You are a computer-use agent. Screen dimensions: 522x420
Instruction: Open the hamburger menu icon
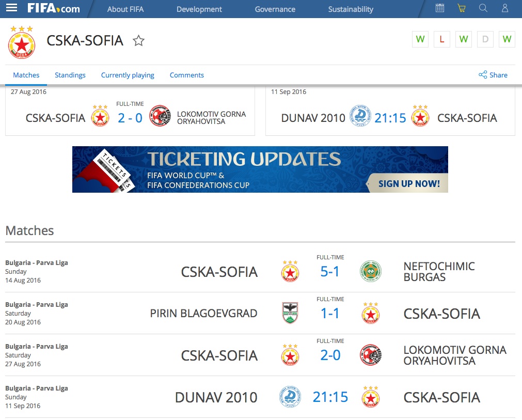[11, 8]
